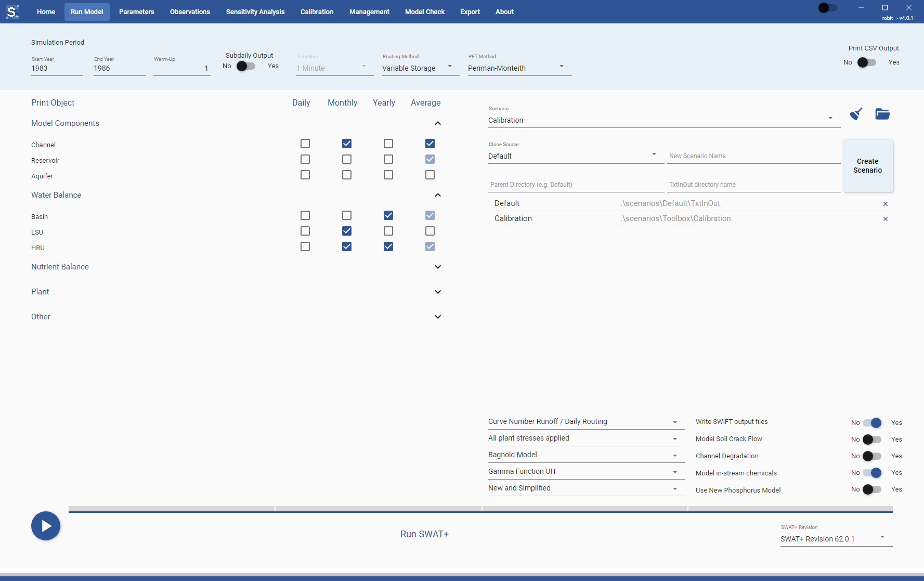Viewport: 924px width, 581px height.
Task: Collapse the Water Balance section
Action: point(438,195)
